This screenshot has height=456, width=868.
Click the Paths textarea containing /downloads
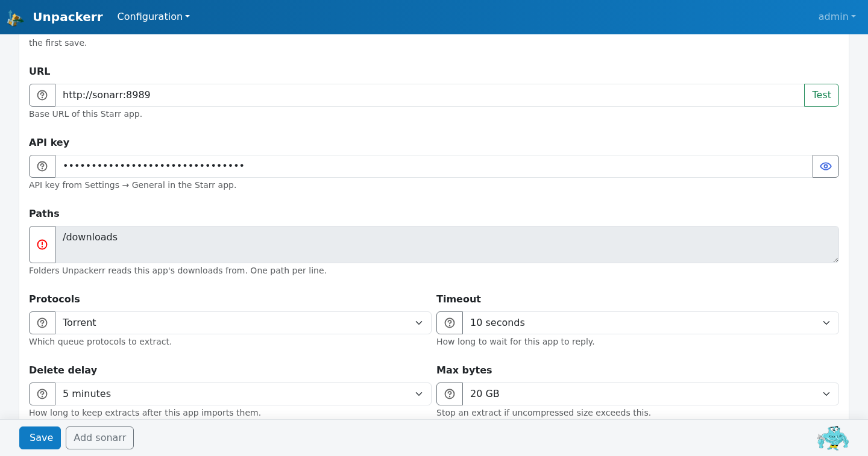coord(447,245)
